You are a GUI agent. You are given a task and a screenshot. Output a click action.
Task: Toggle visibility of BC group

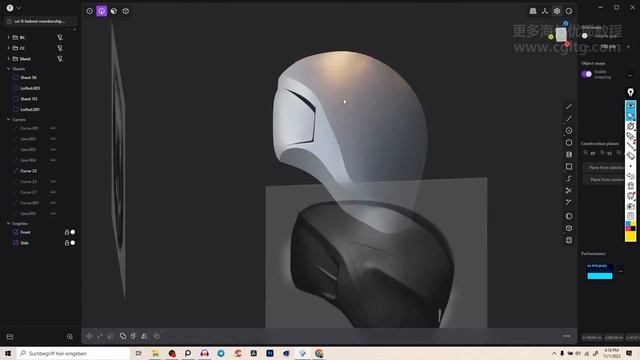click(x=60, y=37)
